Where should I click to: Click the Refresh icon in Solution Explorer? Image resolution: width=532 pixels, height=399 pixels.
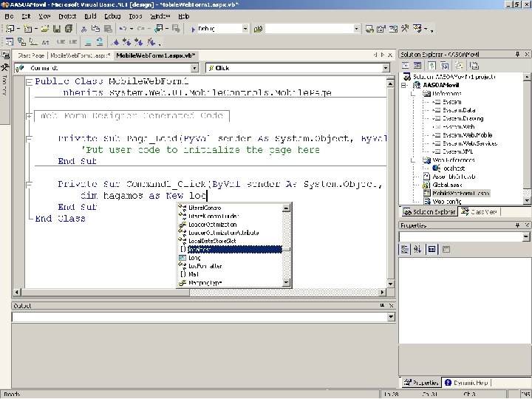[432, 66]
